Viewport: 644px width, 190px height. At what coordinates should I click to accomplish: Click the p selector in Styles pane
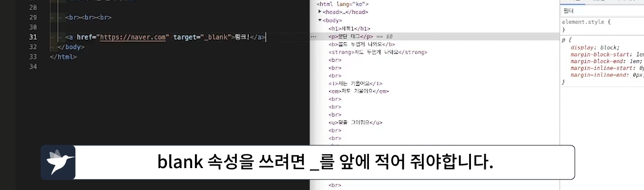click(563, 40)
